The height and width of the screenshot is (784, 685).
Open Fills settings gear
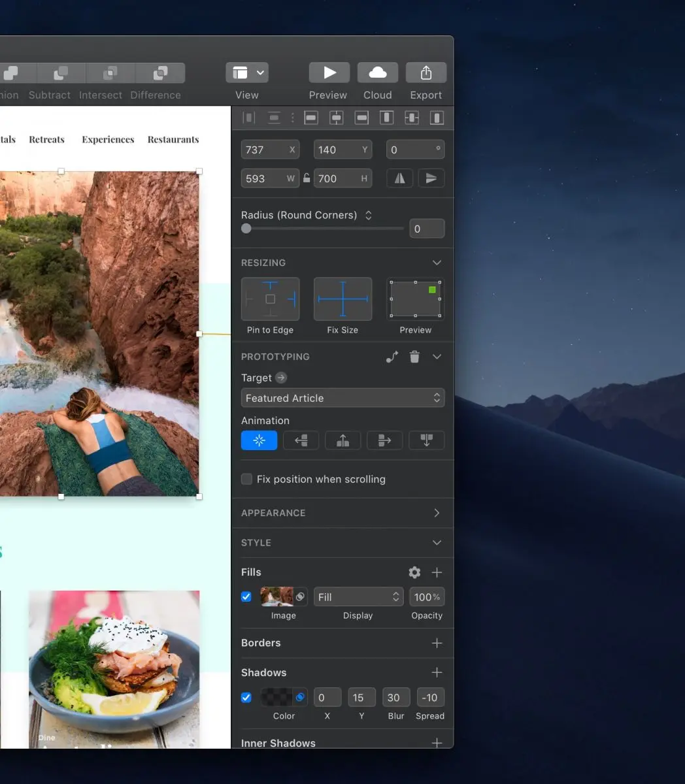[414, 572]
